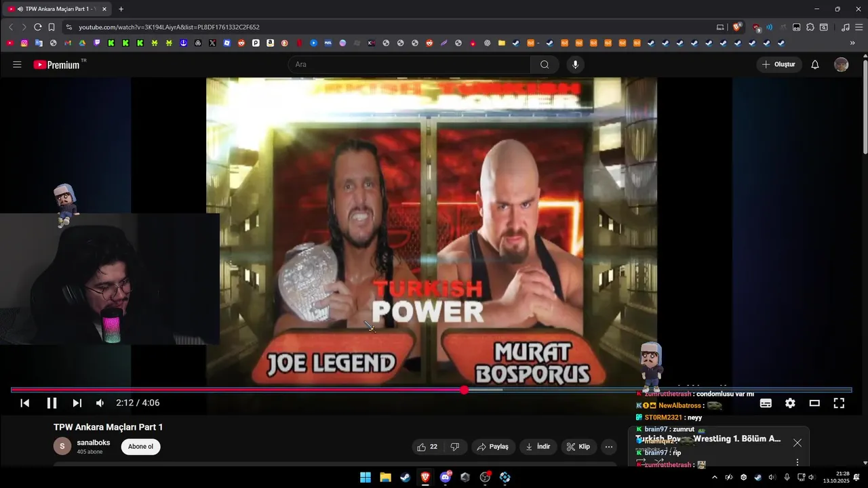Show more bookmarks chevron
The width and height of the screenshot is (868, 488).
[852, 43]
